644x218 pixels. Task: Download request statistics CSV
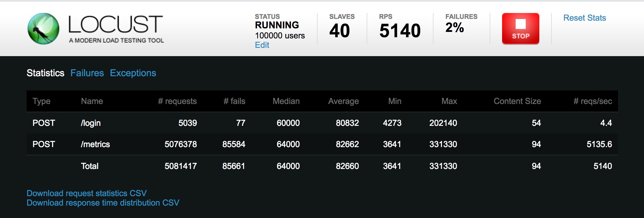point(87,193)
